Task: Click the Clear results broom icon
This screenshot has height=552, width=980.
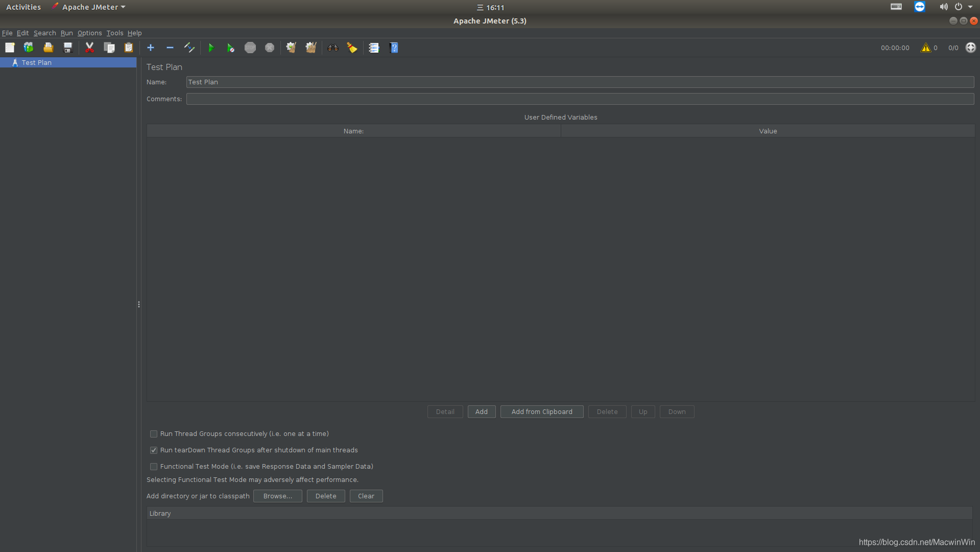Action: coord(291,48)
